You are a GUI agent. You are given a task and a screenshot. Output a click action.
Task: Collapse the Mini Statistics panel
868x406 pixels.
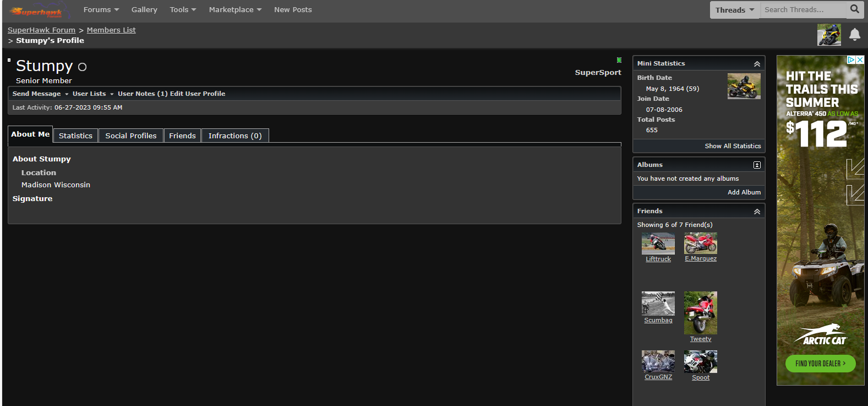point(757,64)
